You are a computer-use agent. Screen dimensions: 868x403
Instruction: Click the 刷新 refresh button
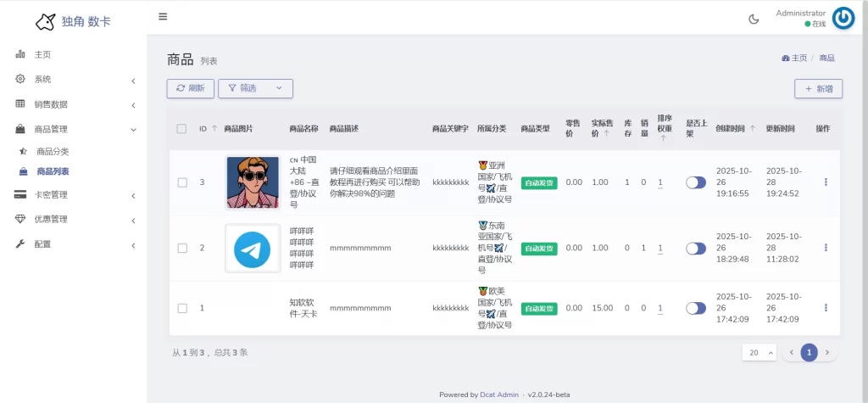pyautogui.click(x=191, y=88)
